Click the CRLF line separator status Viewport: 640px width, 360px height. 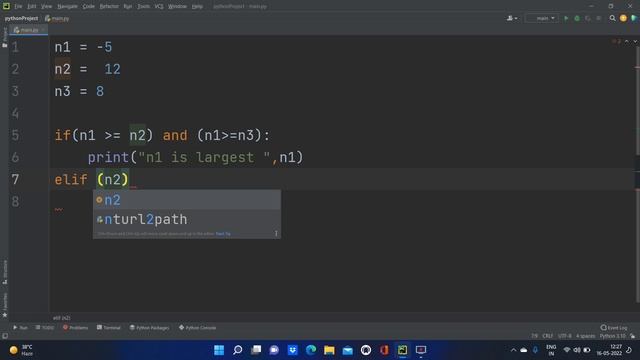[547, 336]
